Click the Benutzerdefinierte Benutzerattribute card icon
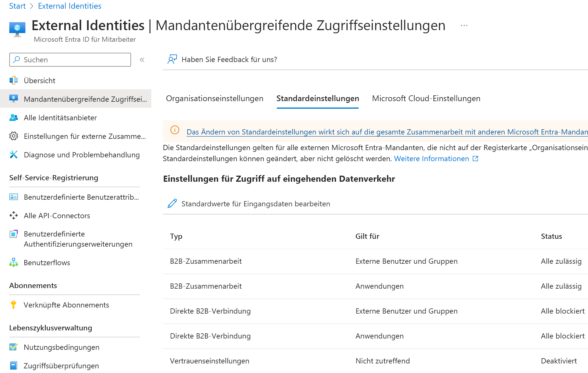The image size is (588, 373). click(x=14, y=197)
